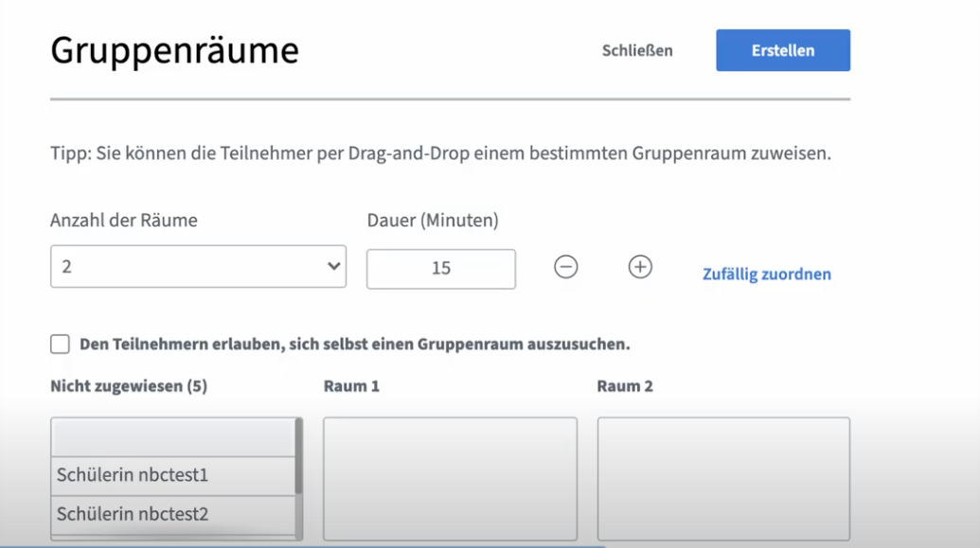Screen dimensions: 980x548
Task: Click Schließen to close the dialog
Action: coord(636,51)
